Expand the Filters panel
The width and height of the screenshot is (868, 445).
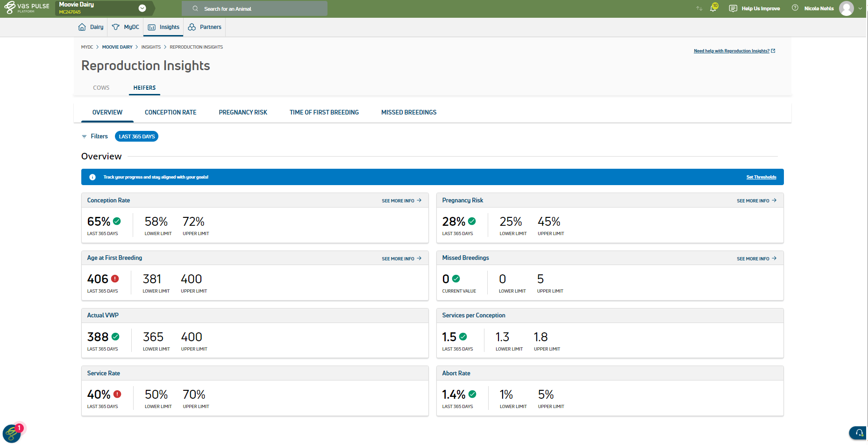pyautogui.click(x=95, y=136)
